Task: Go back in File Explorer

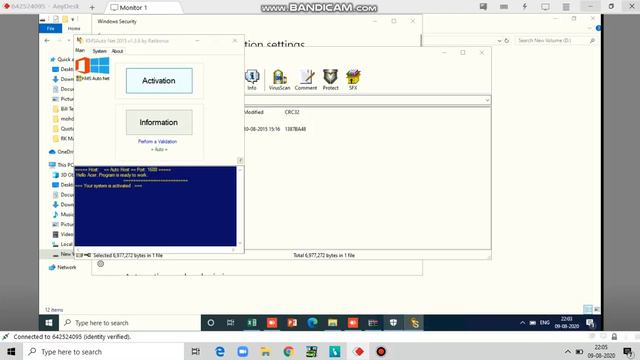Action: pyautogui.click(x=47, y=40)
